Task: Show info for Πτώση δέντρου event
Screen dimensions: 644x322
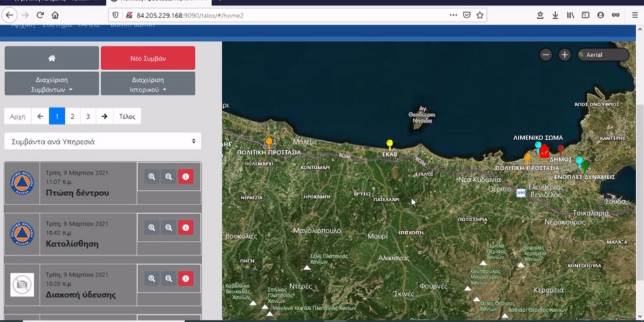Action: (x=186, y=177)
